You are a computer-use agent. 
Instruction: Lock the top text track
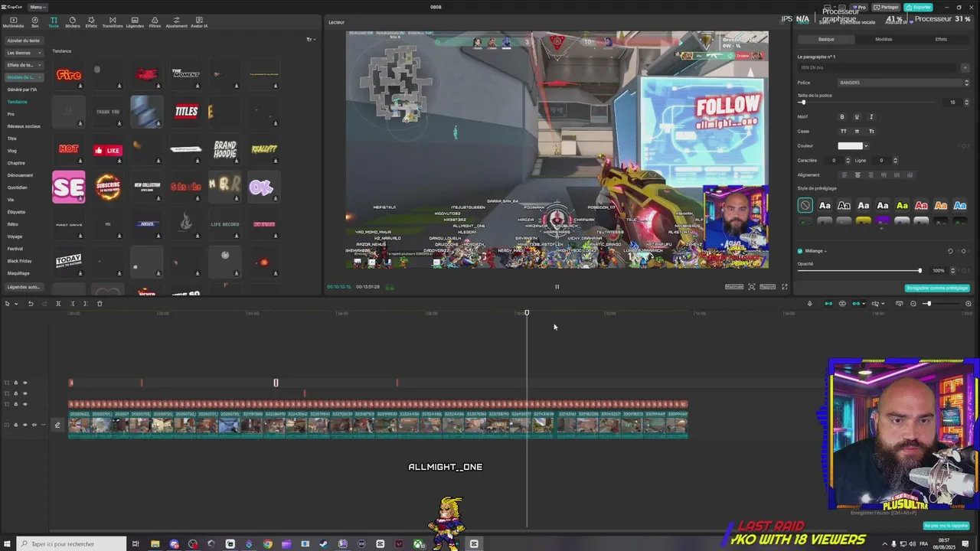pyautogui.click(x=15, y=383)
